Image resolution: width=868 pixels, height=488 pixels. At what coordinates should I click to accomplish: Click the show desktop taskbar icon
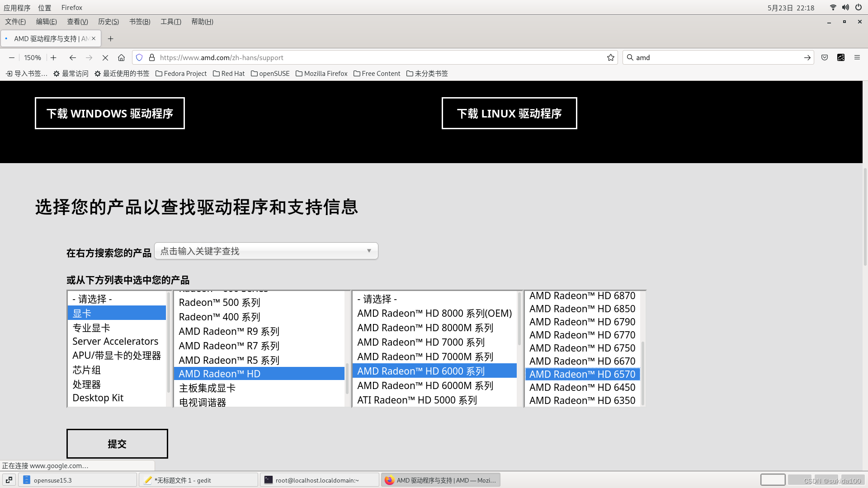coord(9,480)
